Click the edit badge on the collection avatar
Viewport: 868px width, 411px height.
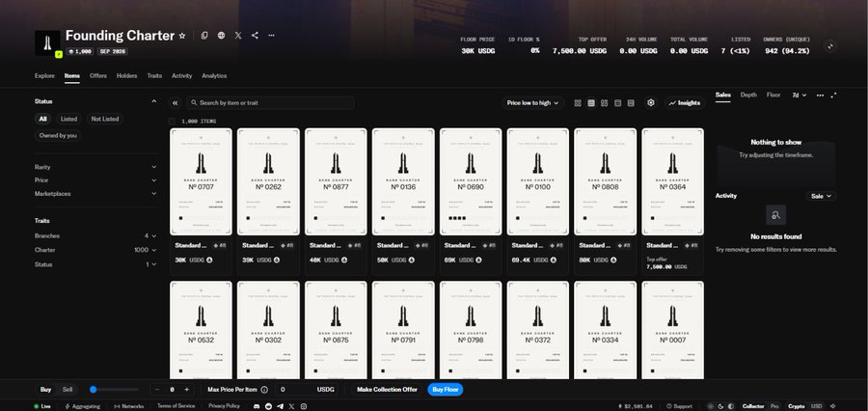[x=59, y=54]
